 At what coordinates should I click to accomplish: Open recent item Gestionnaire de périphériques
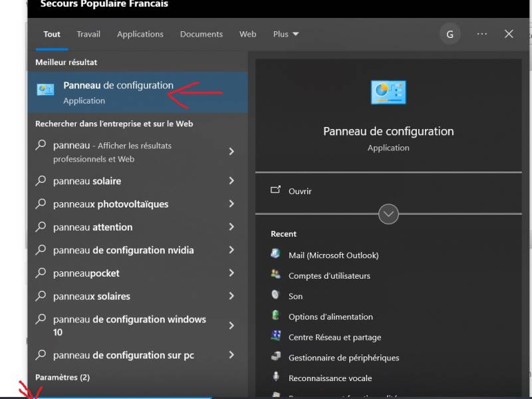[x=344, y=358]
